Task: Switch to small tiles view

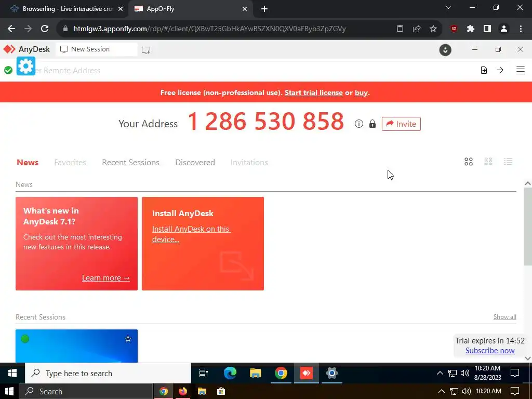Action: 488,162
